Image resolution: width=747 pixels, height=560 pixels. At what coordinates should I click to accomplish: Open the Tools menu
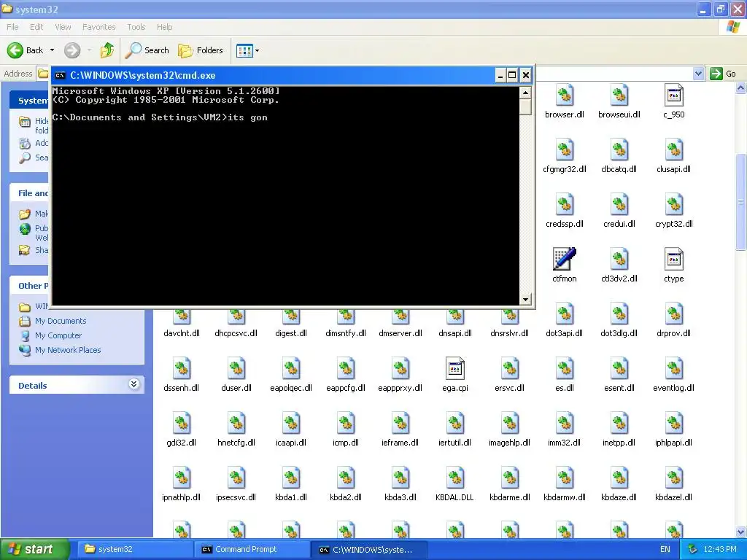(x=136, y=27)
